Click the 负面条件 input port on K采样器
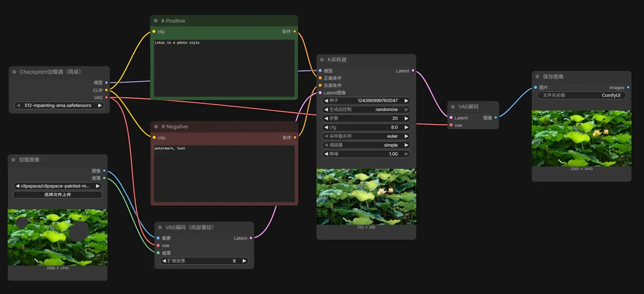This screenshot has height=294, width=644. pos(320,85)
